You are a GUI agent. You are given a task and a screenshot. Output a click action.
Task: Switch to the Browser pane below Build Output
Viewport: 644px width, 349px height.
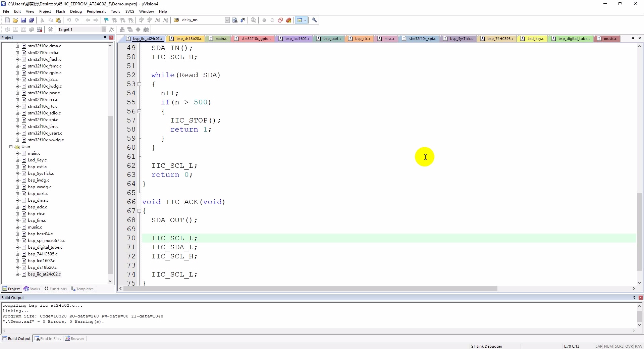75,338
